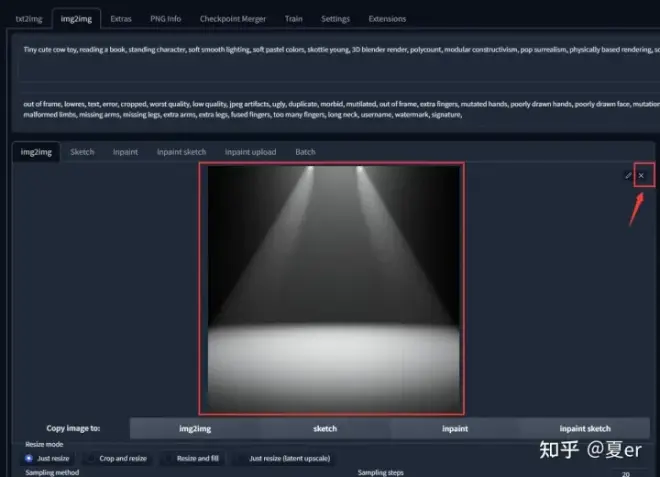Choose Crop and resize mode

pos(117,458)
